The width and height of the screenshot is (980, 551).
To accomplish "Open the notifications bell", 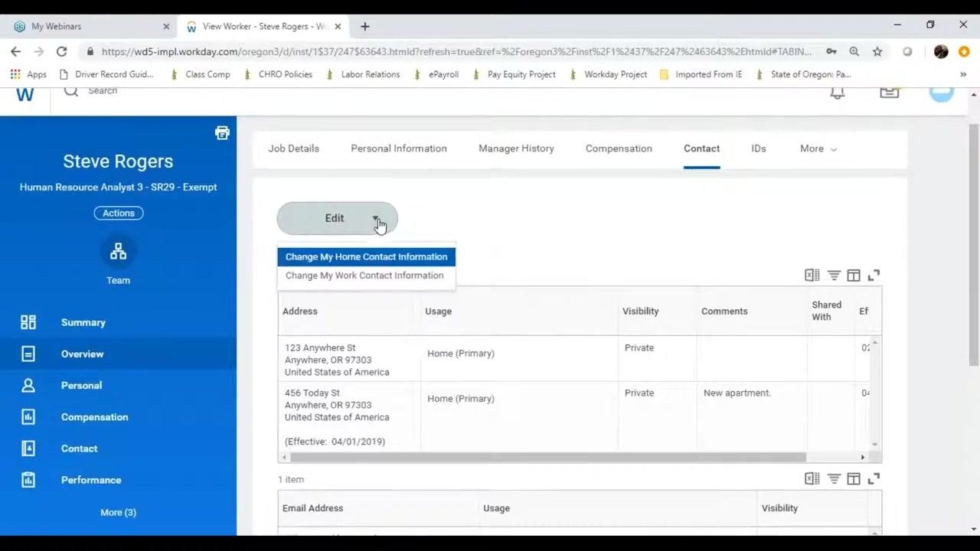I will [838, 93].
